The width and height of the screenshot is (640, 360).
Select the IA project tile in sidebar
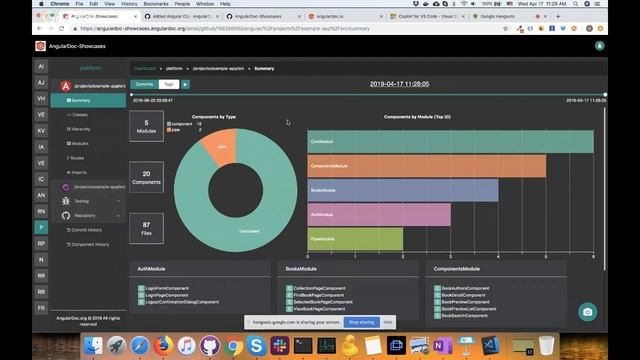41,147
